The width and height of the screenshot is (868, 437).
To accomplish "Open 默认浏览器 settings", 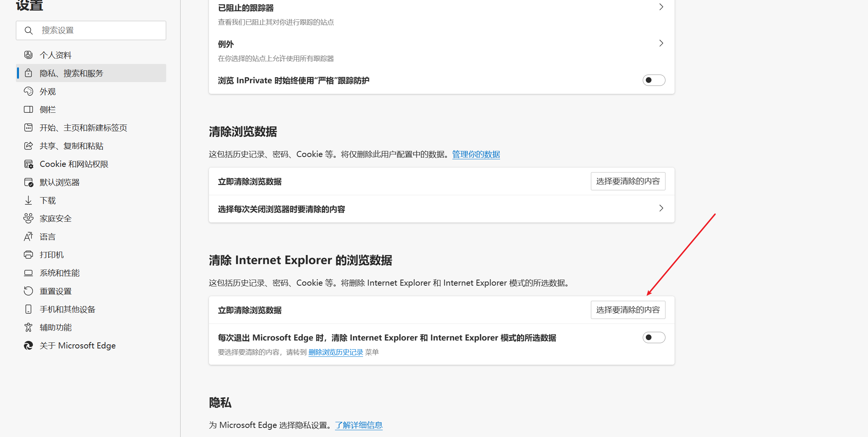I will (59, 182).
